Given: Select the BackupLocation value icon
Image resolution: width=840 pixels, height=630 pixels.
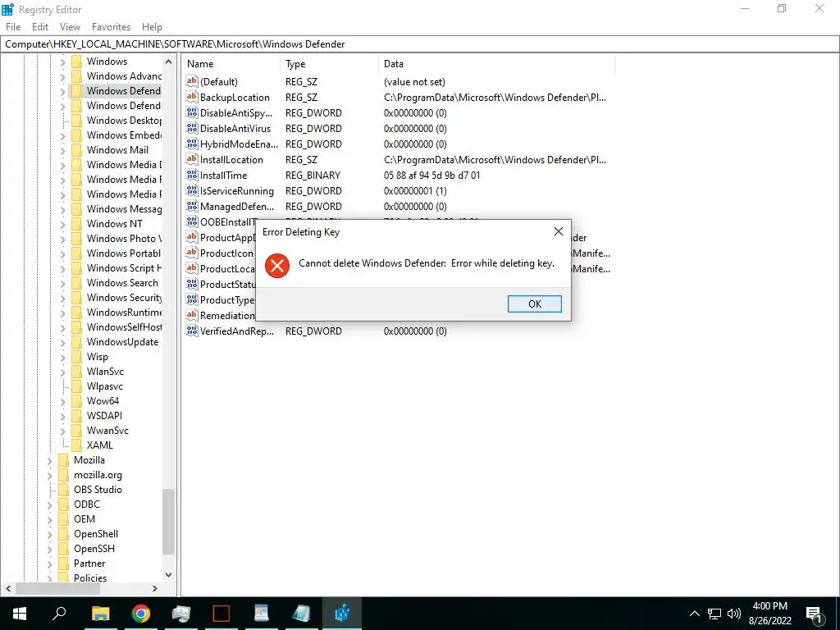Looking at the screenshot, I should click(x=192, y=97).
